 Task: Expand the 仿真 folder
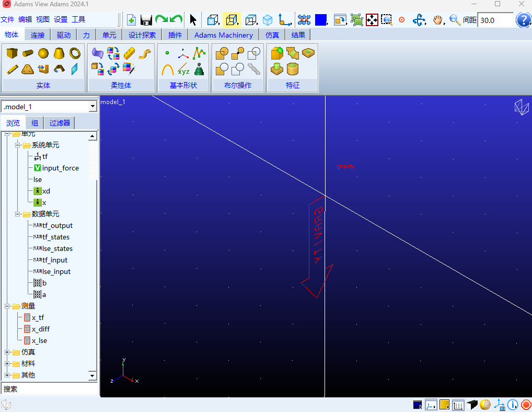tap(7, 352)
